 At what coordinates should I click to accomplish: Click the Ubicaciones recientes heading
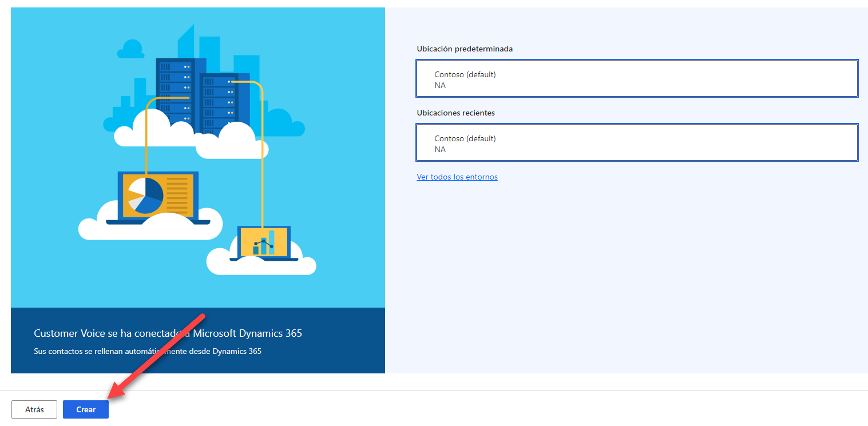click(456, 113)
